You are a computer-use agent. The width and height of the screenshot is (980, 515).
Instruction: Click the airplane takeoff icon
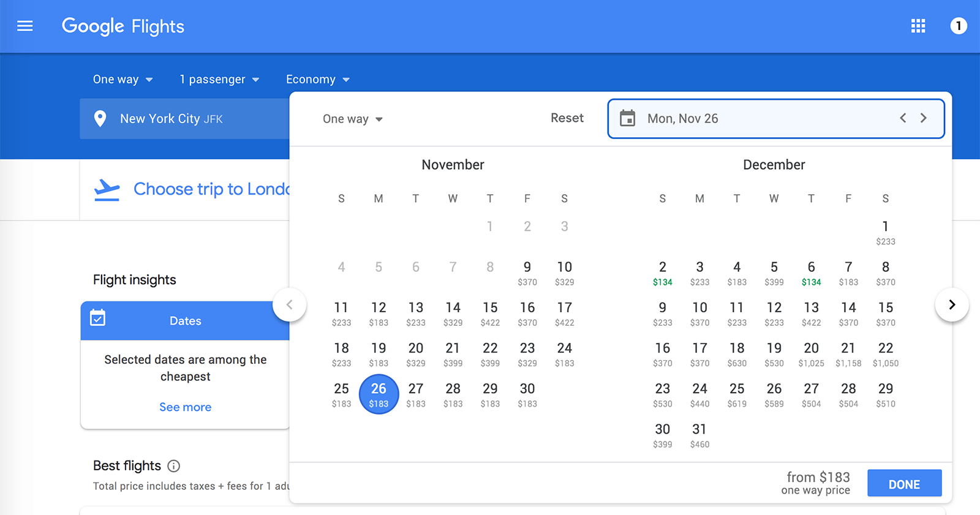[107, 190]
